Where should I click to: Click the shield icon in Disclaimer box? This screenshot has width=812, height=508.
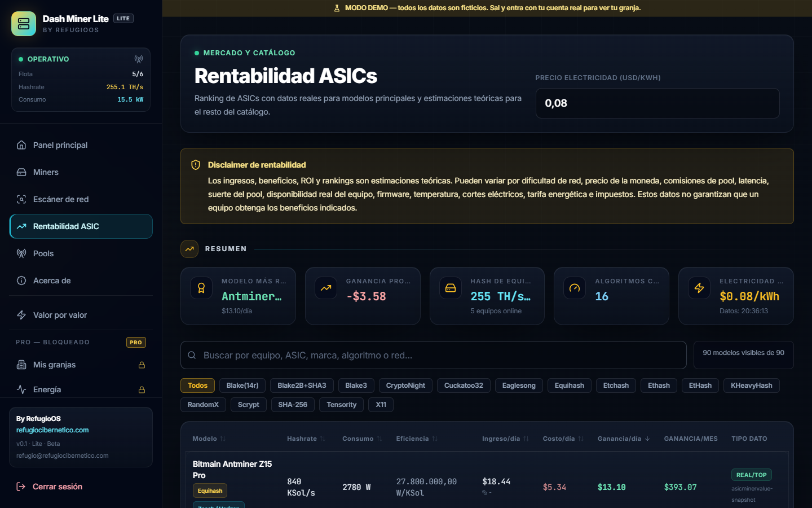click(x=196, y=165)
